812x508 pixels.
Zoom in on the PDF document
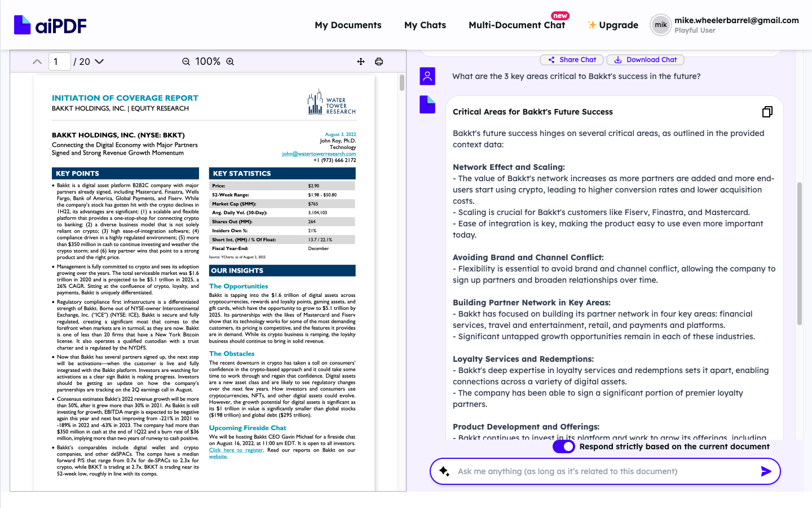pos(230,62)
